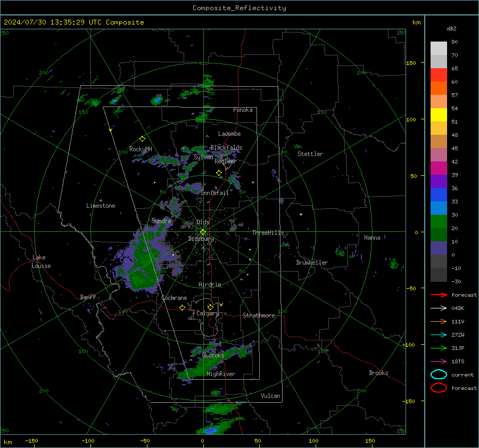479x448 pixels.
Task: Click the Lake Louise label
Action: [42, 262]
